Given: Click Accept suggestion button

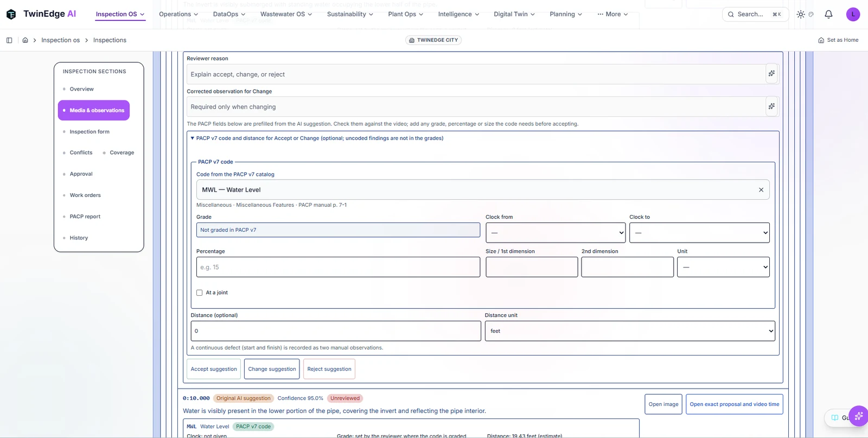Looking at the screenshot, I should coord(214,369).
